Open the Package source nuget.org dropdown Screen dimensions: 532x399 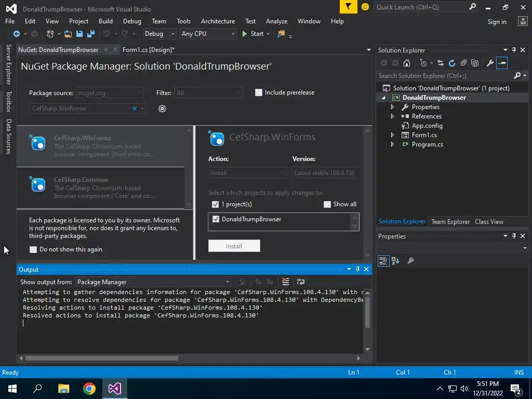(110, 93)
